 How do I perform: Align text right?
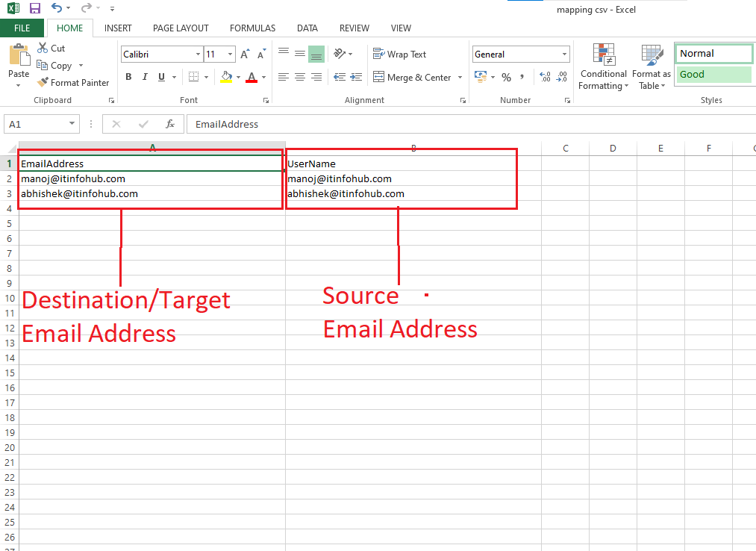coord(316,77)
